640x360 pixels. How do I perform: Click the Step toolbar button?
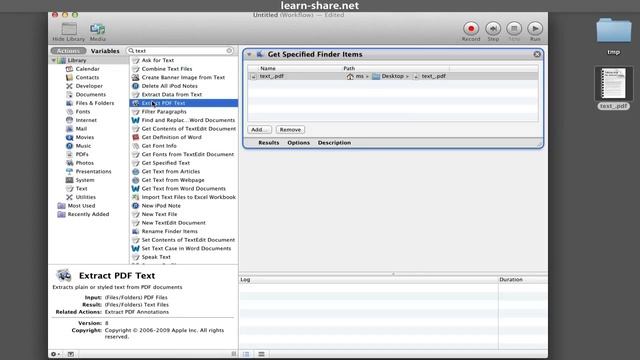(493, 29)
